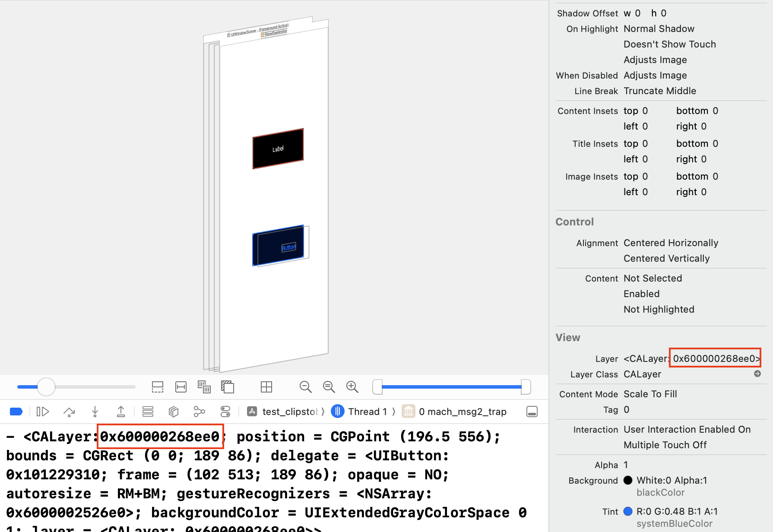The height and width of the screenshot is (532, 773).
Task: Click the right handle of the visible-views range slider
Action: click(x=526, y=387)
